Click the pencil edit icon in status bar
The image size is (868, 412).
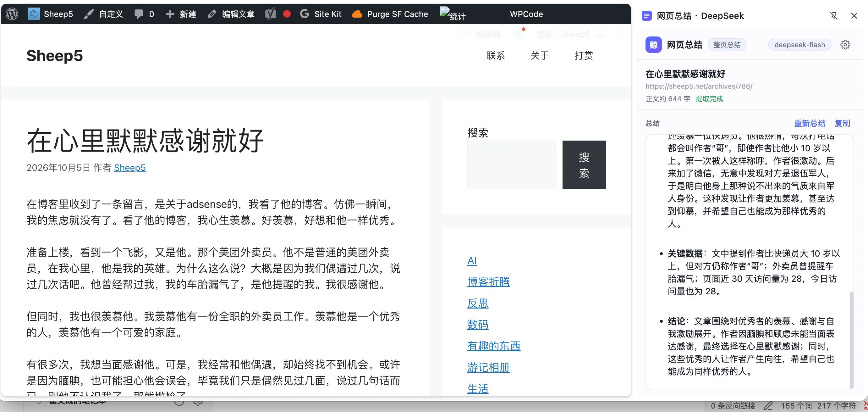click(x=768, y=406)
